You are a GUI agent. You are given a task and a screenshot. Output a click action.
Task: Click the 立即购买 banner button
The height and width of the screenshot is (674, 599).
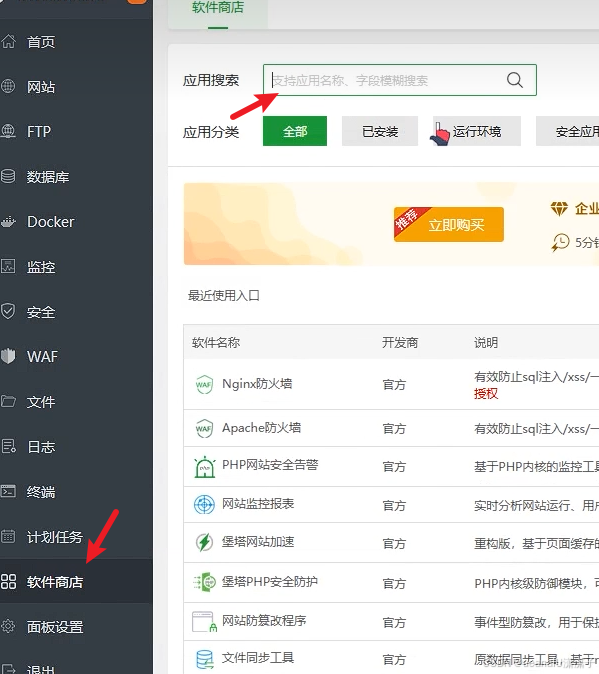(449, 224)
